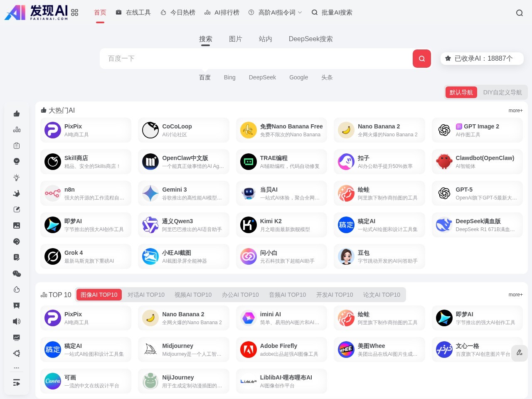Select 头条 search engine option

pos(327,77)
